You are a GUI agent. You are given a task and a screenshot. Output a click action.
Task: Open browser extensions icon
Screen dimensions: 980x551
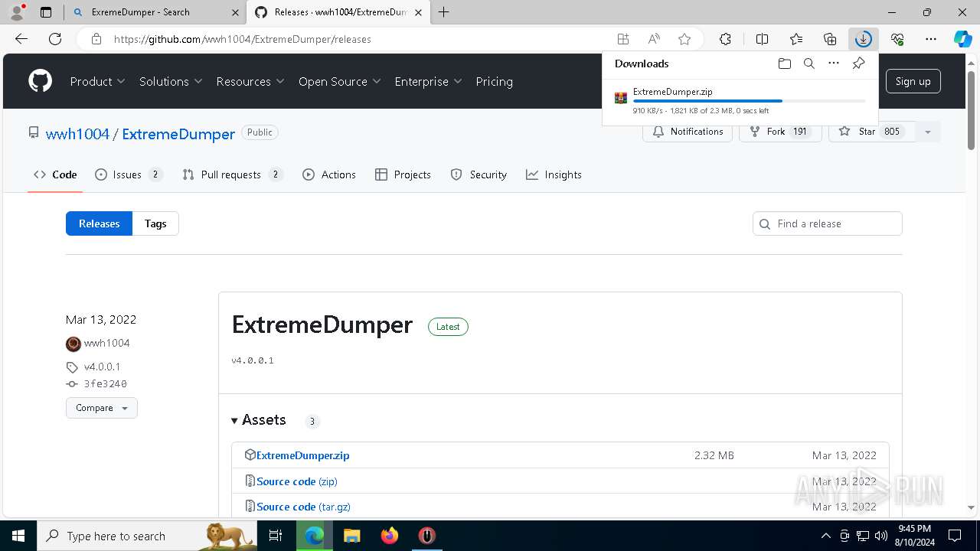[725, 39]
